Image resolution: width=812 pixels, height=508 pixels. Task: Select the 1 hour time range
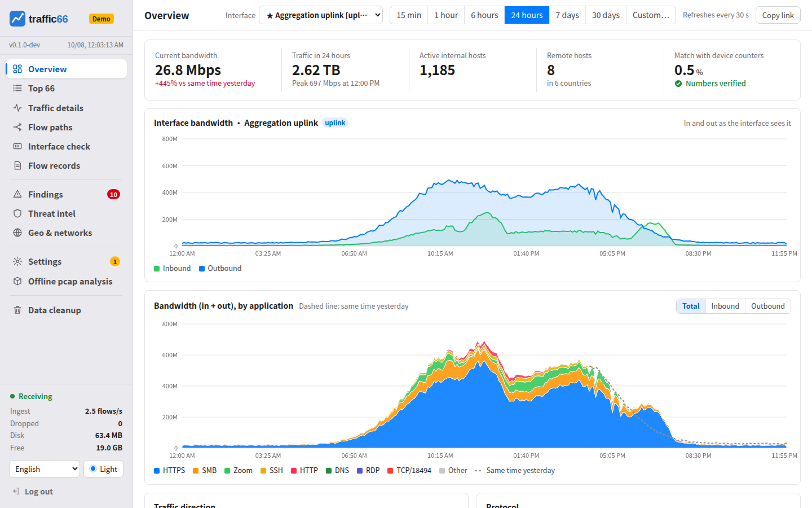446,15
